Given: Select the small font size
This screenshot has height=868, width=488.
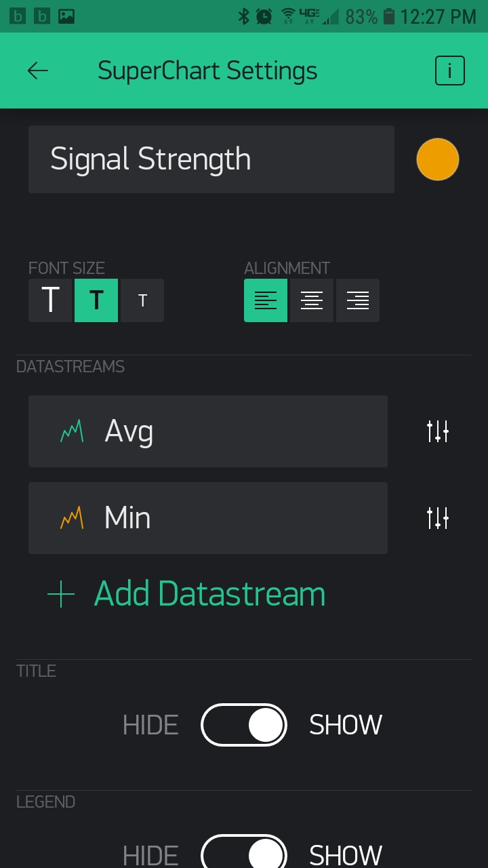Looking at the screenshot, I should [142, 300].
